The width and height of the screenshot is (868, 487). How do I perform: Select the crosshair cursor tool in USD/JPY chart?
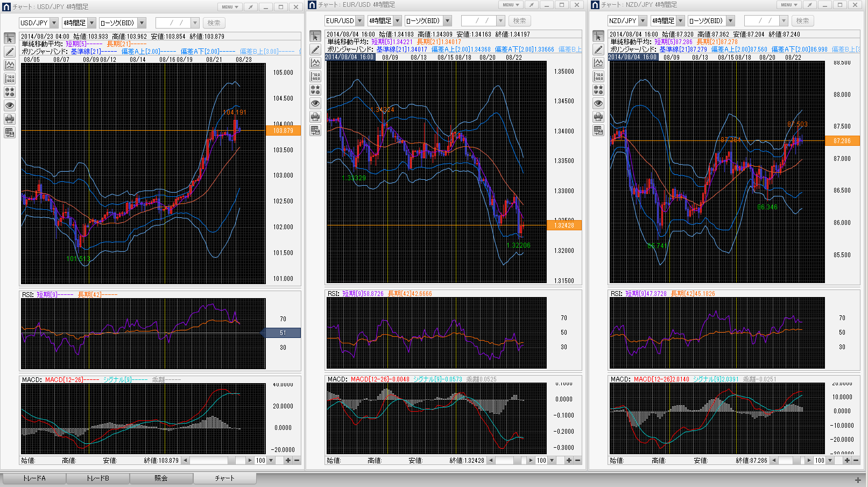(10, 39)
